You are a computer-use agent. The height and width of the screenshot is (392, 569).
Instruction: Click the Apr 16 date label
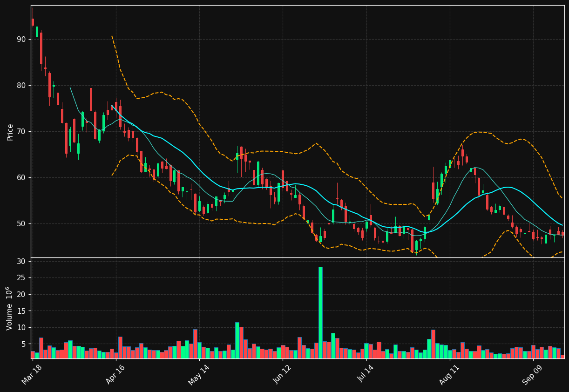click(115, 374)
